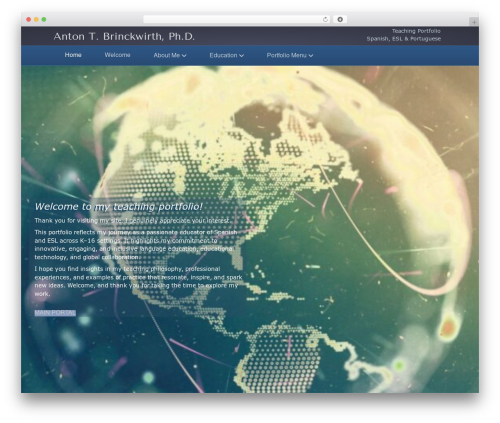Viewport: 500px width, 423px height.
Task: Click the browser download icon button
Action: [340, 19]
